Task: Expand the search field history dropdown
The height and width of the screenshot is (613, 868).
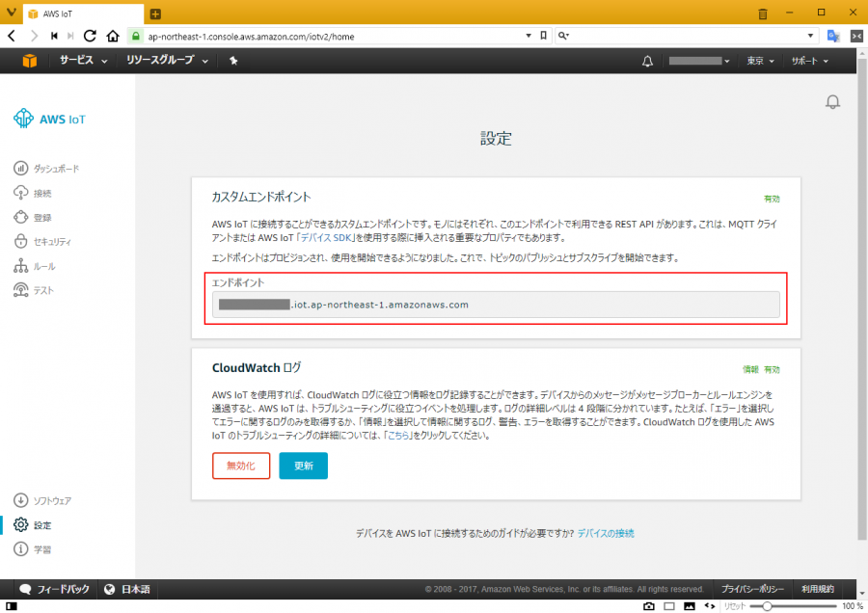Action: (810, 36)
